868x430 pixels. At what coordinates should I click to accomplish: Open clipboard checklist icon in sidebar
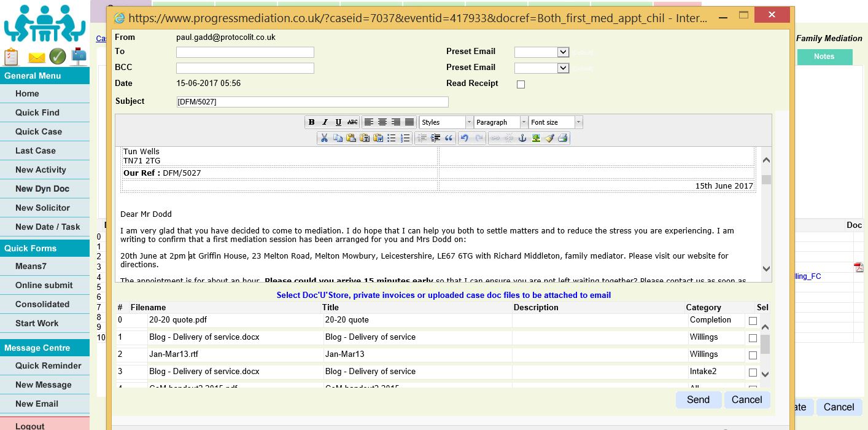(11, 57)
